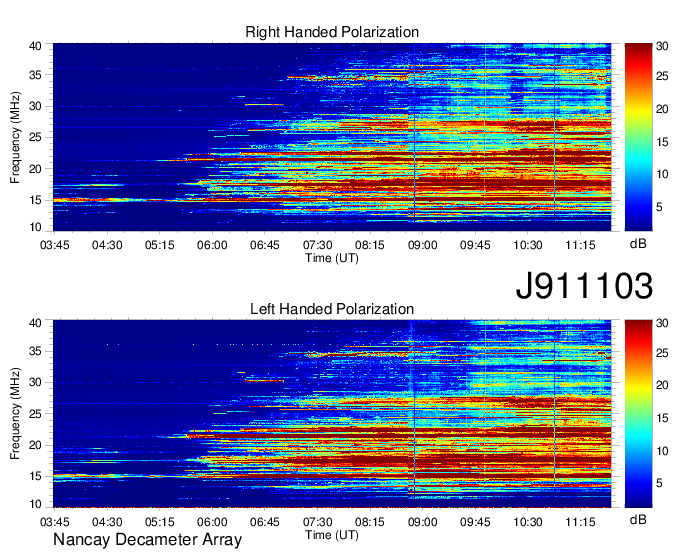Click '08:15' time tick under Right Handed plot
The width and height of the screenshot is (680, 552).
pyautogui.click(x=370, y=245)
